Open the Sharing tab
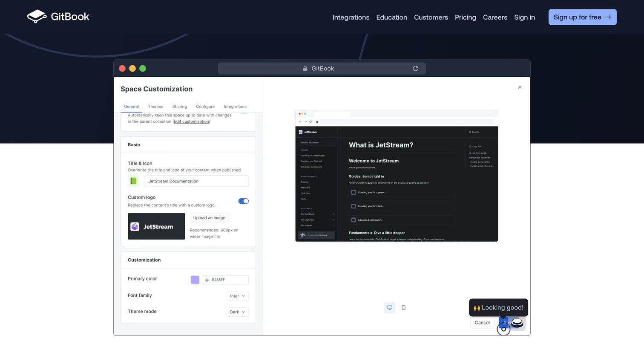The height and width of the screenshot is (347, 644). pyautogui.click(x=179, y=107)
